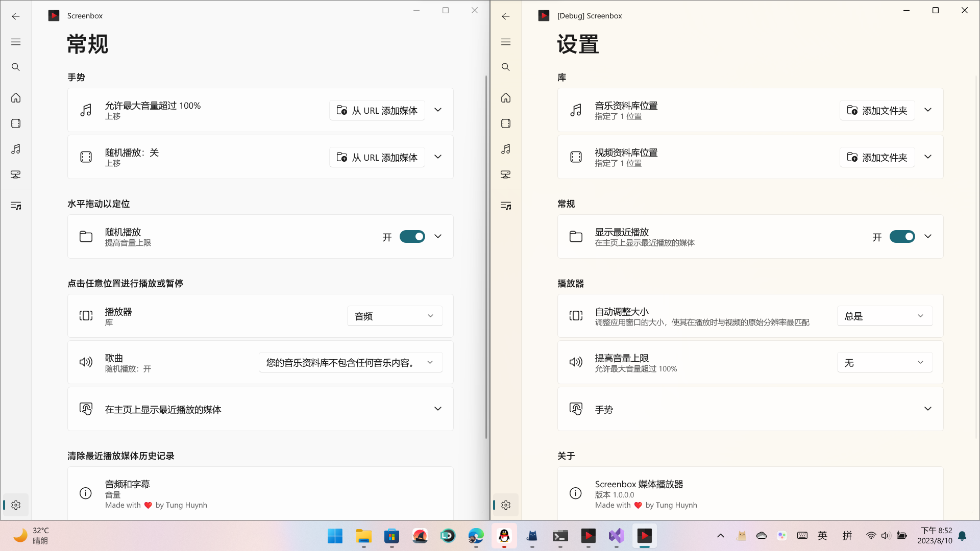Expand 视频资料库位置 row chevron
The image size is (980, 551).
point(928,157)
